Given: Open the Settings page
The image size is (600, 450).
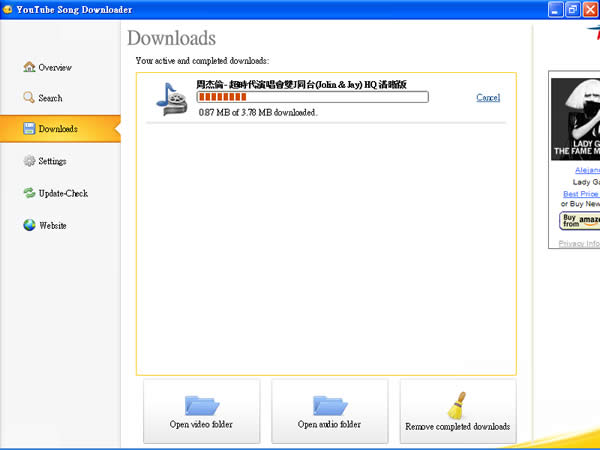Looking at the screenshot, I should click(x=52, y=161).
